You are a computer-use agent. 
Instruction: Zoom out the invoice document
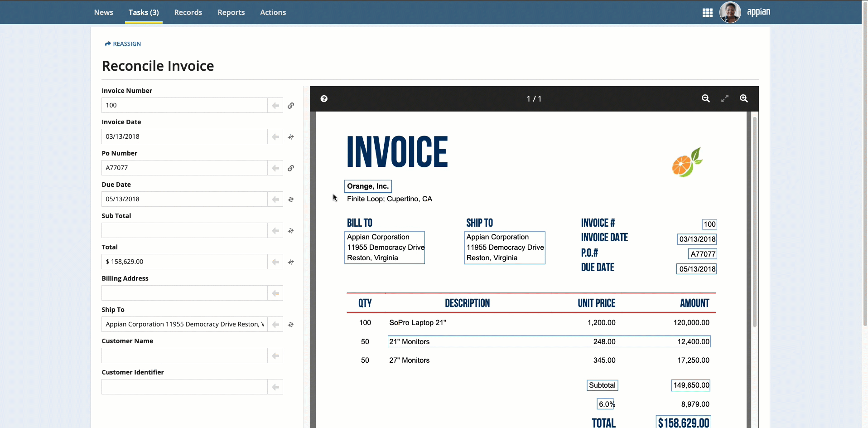(x=705, y=98)
